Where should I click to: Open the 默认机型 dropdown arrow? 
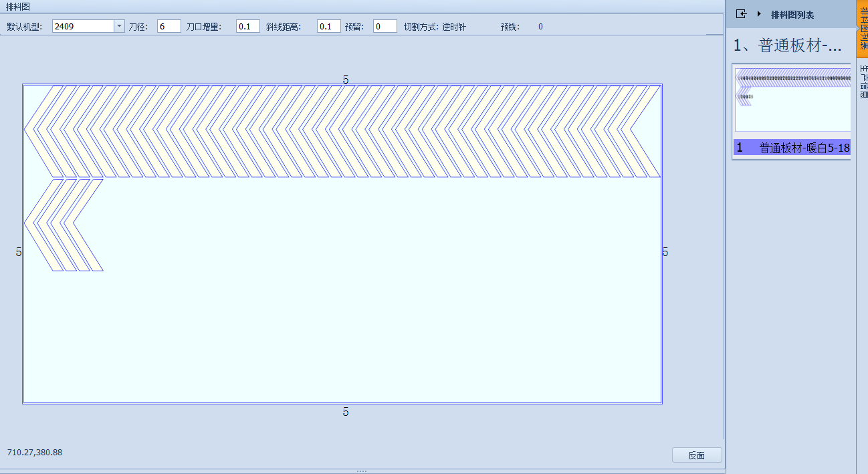119,26
